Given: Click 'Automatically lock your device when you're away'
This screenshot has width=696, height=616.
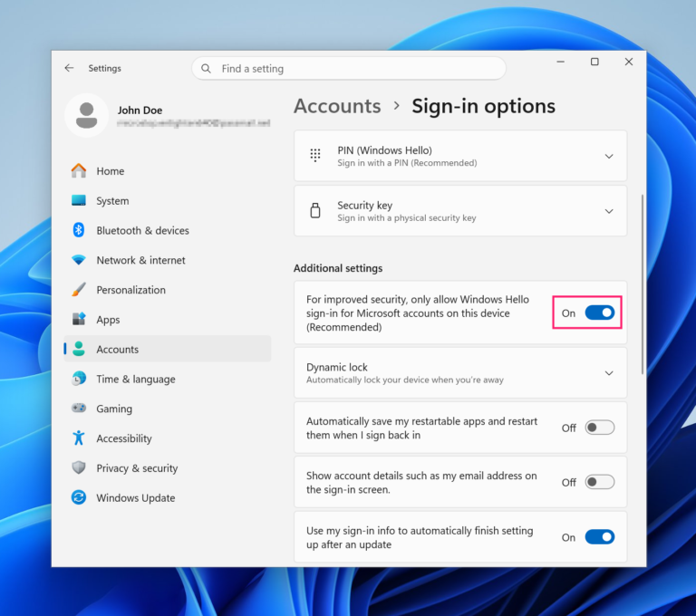Looking at the screenshot, I should (405, 380).
